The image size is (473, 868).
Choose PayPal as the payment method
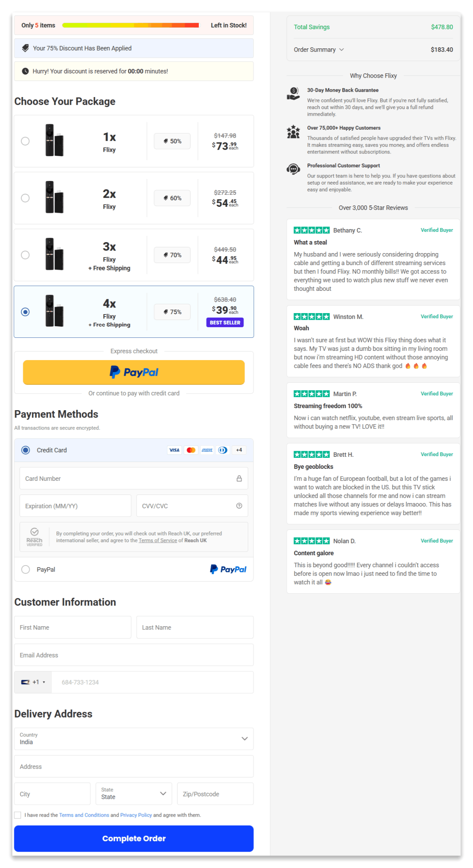pos(25,569)
